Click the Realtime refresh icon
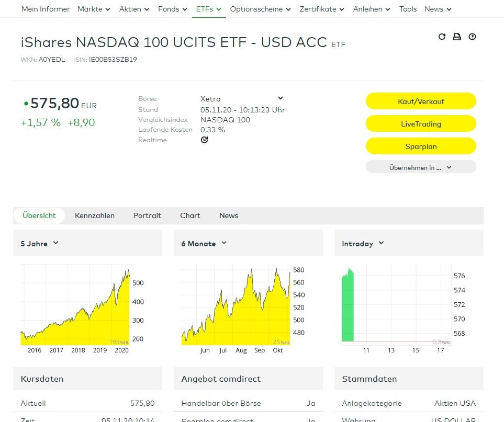This screenshot has height=422, width=504. tap(204, 140)
